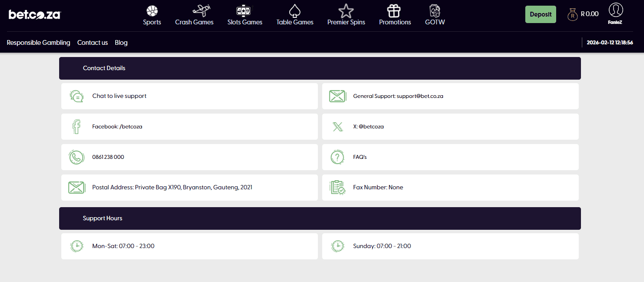
Task: Open the user profile avatar icon
Action: (616, 10)
